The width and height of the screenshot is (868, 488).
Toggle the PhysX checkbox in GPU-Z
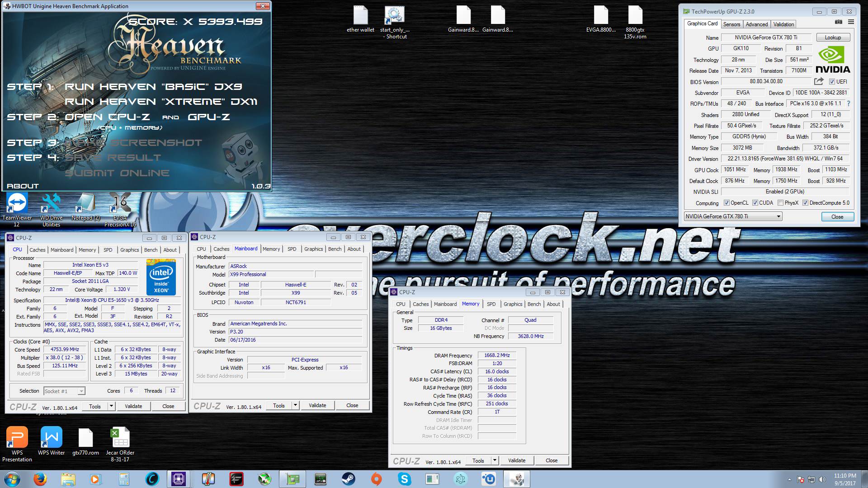[x=780, y=203]
